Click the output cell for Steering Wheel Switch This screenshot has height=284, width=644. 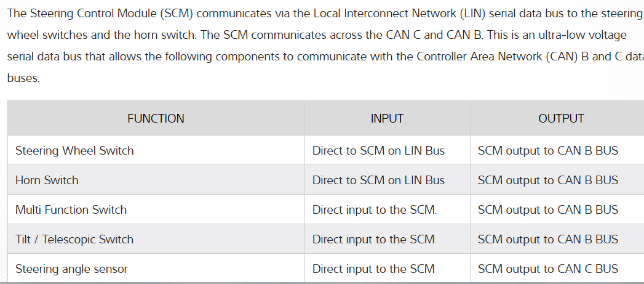click(x=548, y=150)
